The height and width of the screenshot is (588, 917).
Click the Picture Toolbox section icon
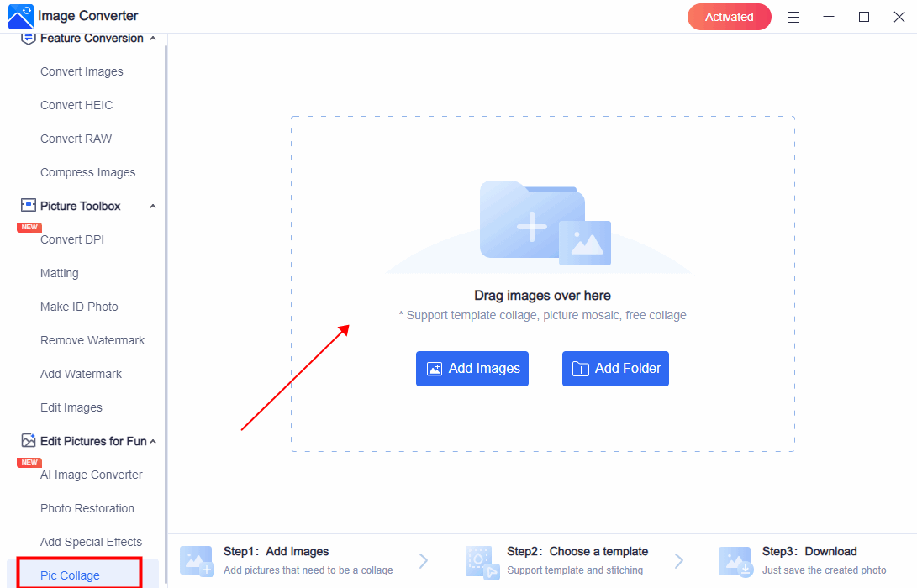tap(29, 206)
